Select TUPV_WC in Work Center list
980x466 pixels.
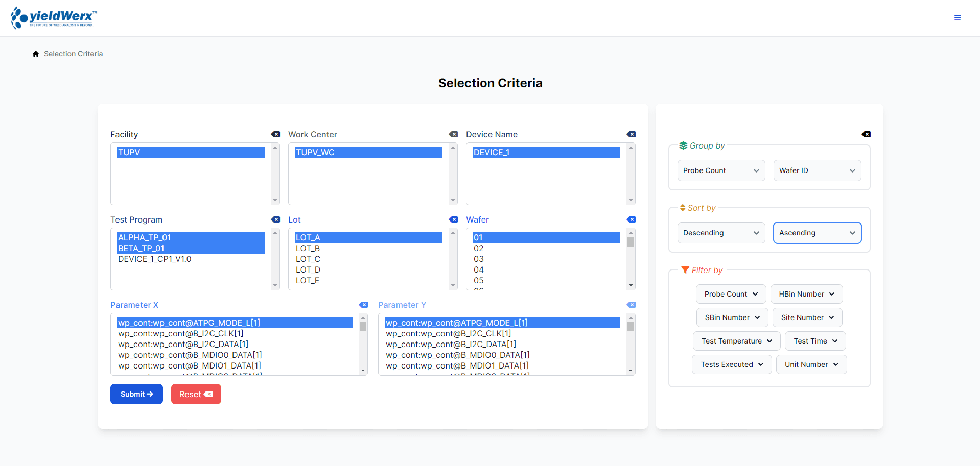(368, 152)
